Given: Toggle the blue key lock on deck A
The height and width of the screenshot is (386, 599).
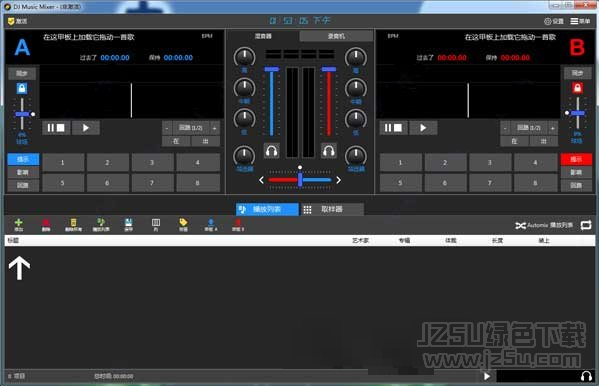Looking at the screenshot, I should pyautogui.click(x=22, y=88).
